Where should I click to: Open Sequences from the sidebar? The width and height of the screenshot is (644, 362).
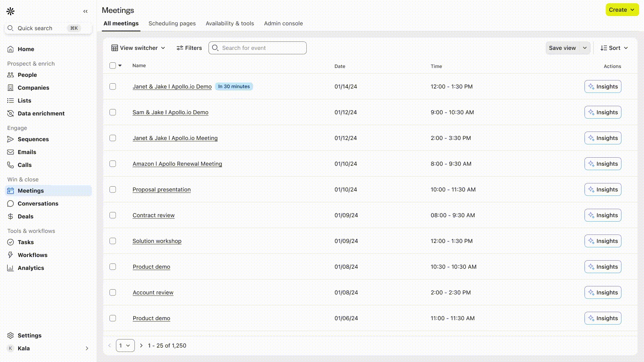(33, 139)
